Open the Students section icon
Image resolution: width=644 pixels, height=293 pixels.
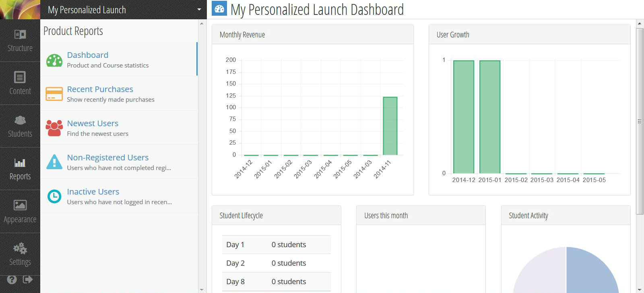point(20,120)
